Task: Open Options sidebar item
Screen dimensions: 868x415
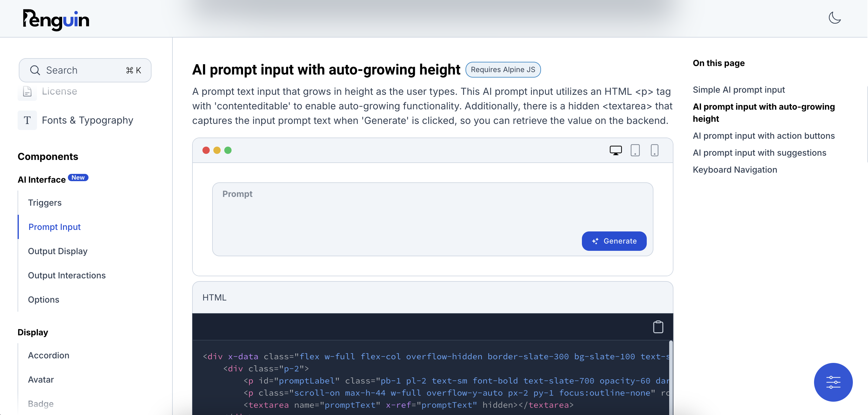Action: tap(43, 300)
